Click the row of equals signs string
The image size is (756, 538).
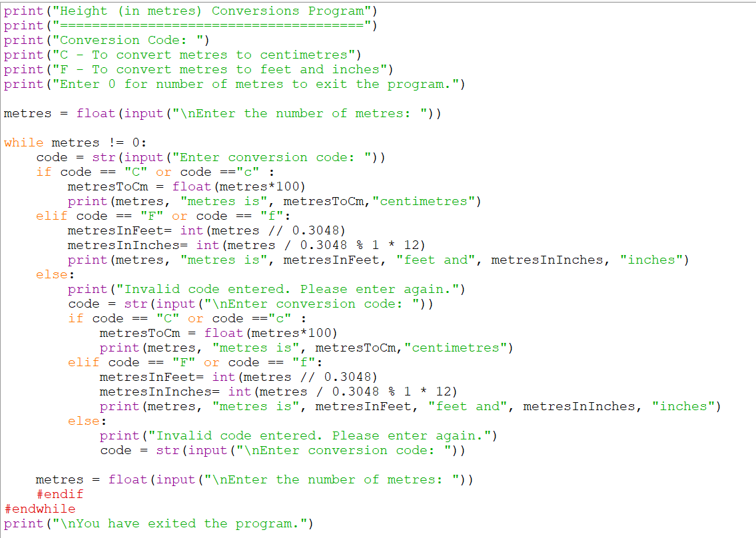click(212, 25)
